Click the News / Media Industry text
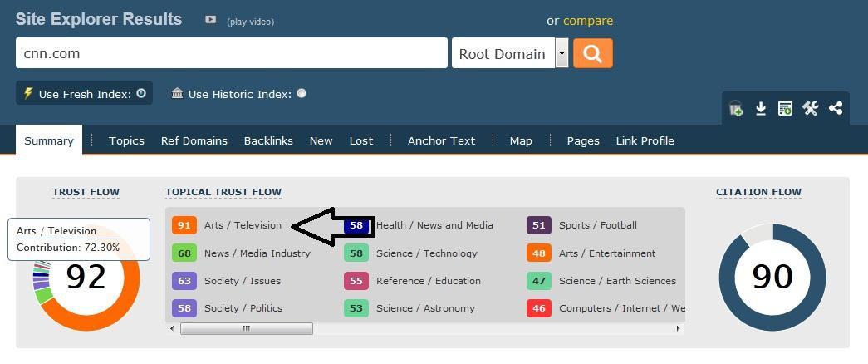The height and width of the screenshot is (364, 868). (x=257, y=253)
